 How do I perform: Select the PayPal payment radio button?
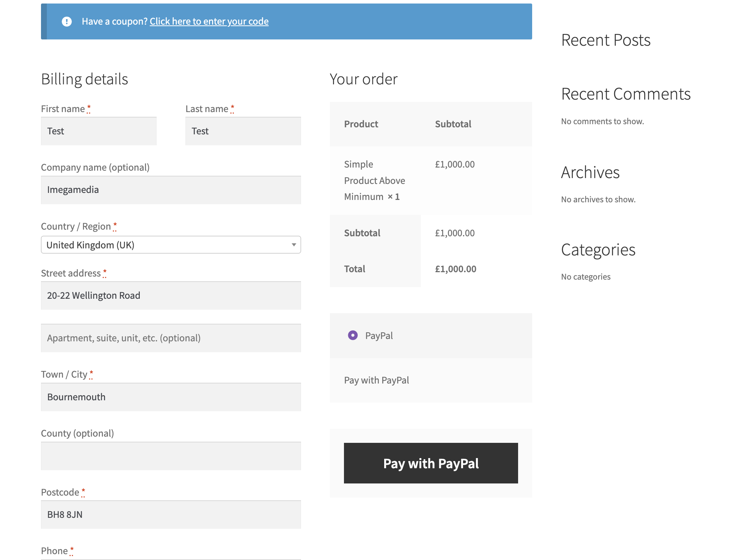(x=353, y=335)
